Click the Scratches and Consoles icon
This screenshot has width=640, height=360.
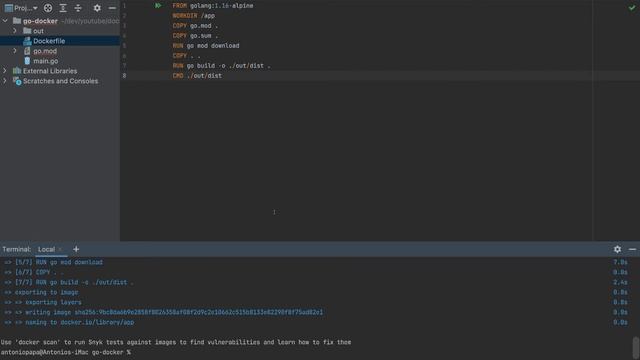click(17, 81)
